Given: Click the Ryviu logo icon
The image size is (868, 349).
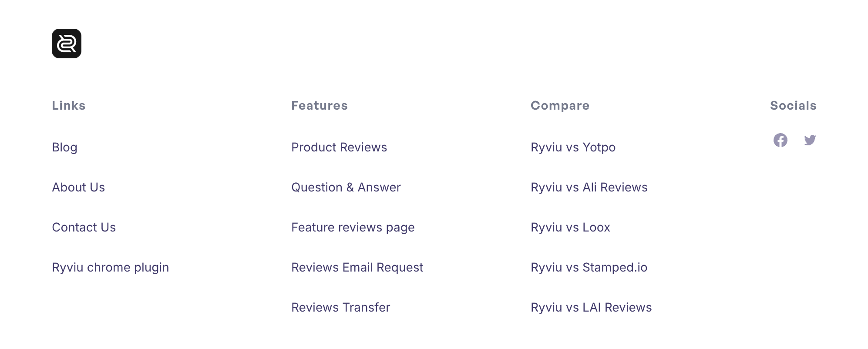Looking at the screenshot, I should pos(67,44).
